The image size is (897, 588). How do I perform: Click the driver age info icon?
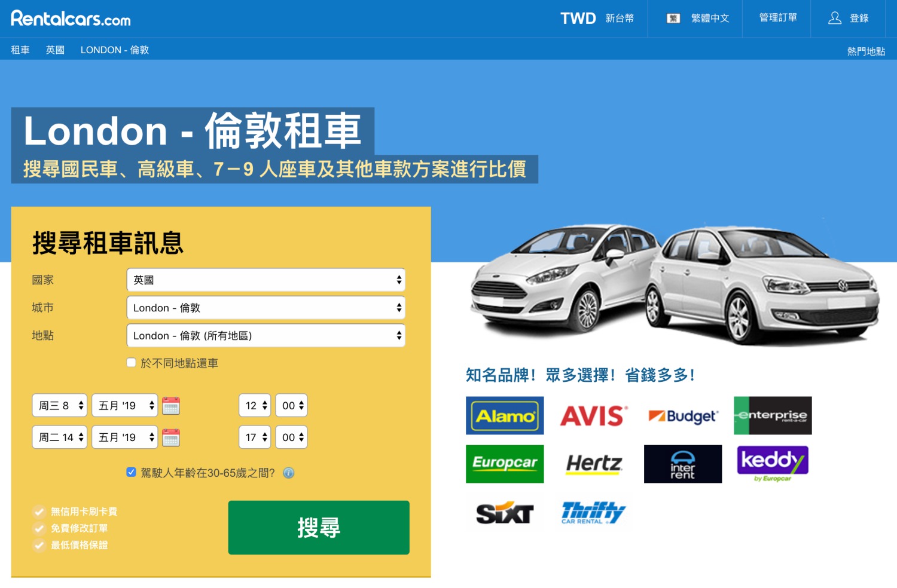click(x=288, y=473)
